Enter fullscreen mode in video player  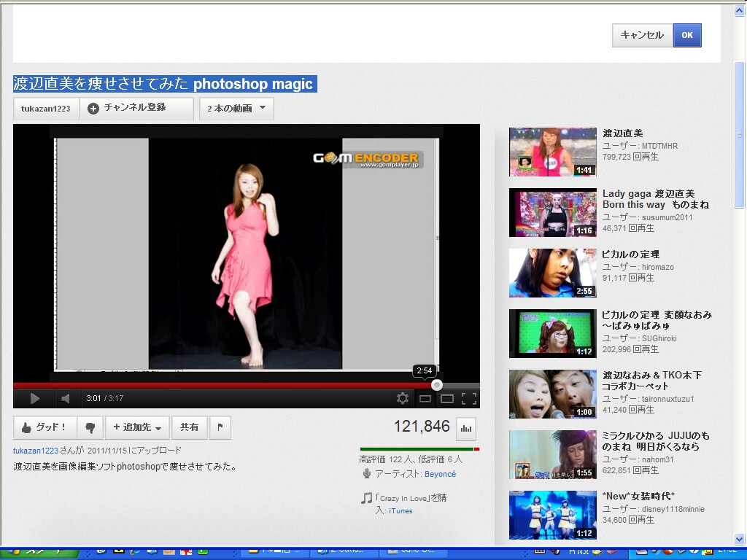469,399
